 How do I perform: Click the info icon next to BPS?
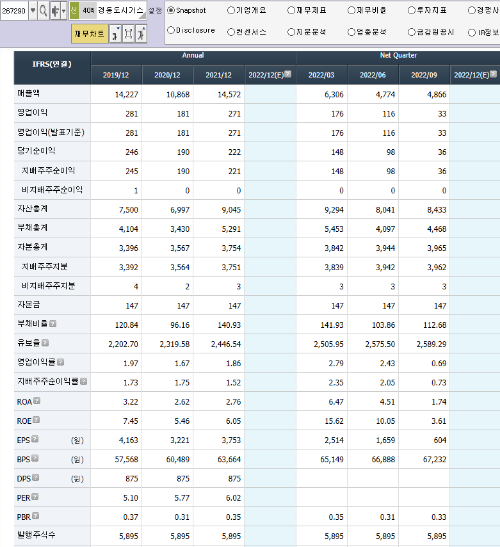pos(35,458)
